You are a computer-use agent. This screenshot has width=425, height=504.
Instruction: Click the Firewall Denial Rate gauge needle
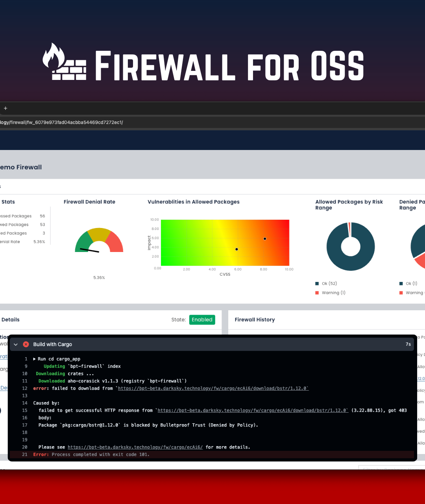(90, 250)
